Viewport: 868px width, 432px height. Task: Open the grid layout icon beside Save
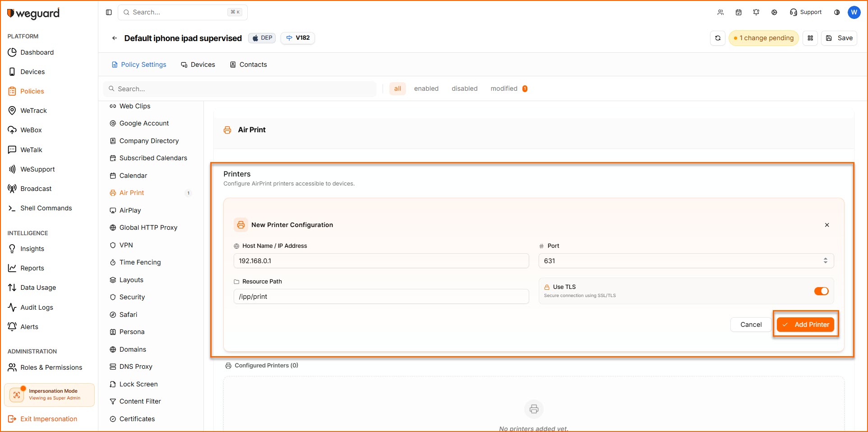[810, 38]
